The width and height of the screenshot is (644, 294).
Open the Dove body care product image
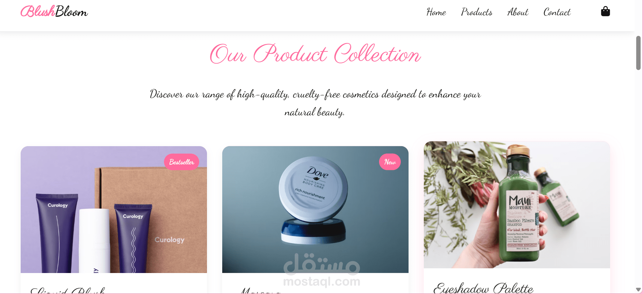click(x=315, y=209)
